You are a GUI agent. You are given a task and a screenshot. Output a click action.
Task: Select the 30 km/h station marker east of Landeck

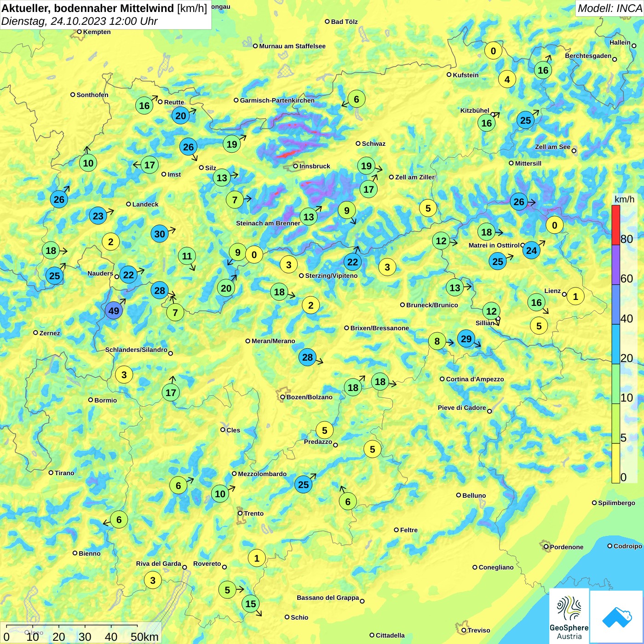tap(160, 234)
